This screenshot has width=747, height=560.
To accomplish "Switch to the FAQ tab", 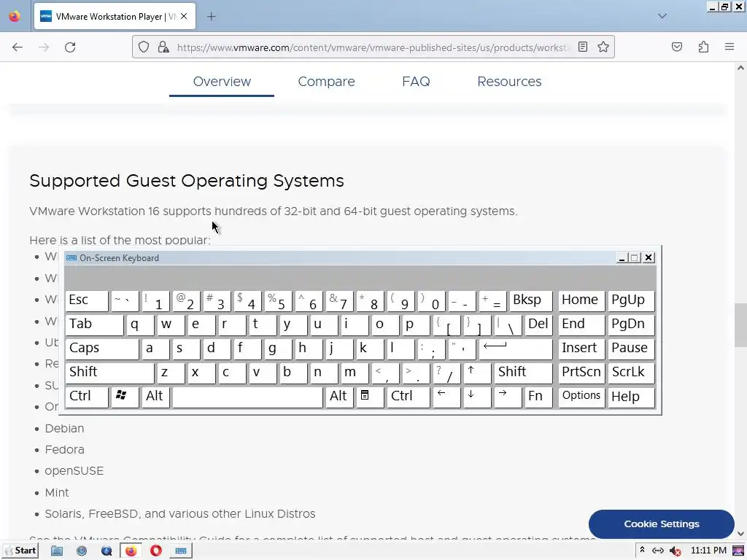I will [416, 82].
